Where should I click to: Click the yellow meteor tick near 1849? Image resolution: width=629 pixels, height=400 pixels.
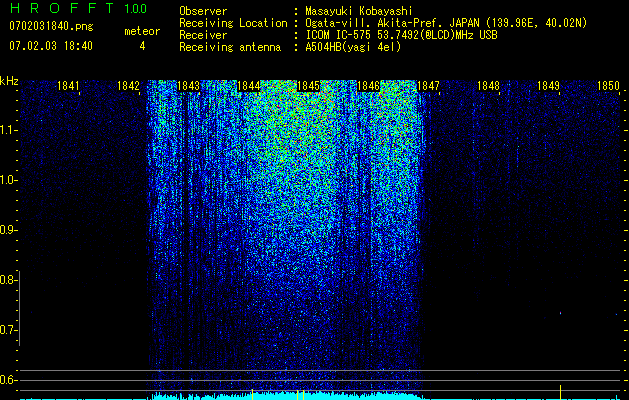point(560,392)
